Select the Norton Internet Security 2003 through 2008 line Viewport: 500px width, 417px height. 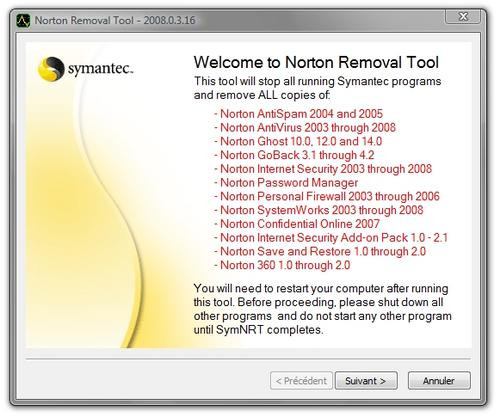click(x=323, y=169)
